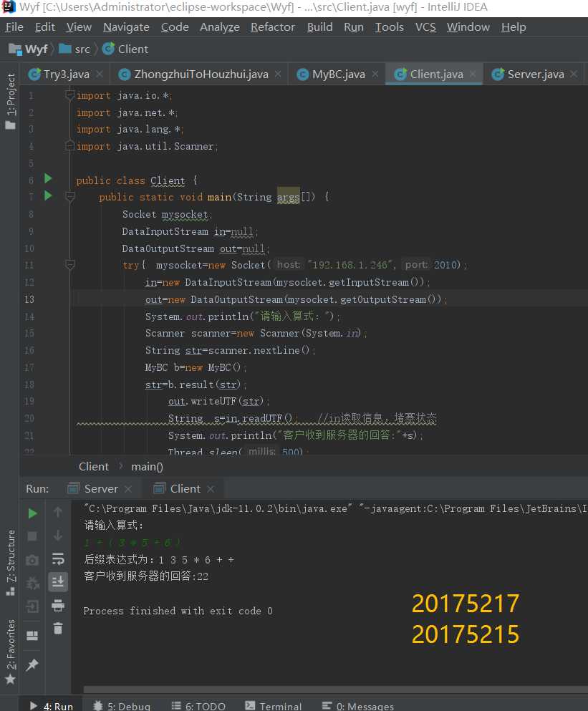Open the Run menu
Viewport: 588px width, 711px height.
coord(353,27)
